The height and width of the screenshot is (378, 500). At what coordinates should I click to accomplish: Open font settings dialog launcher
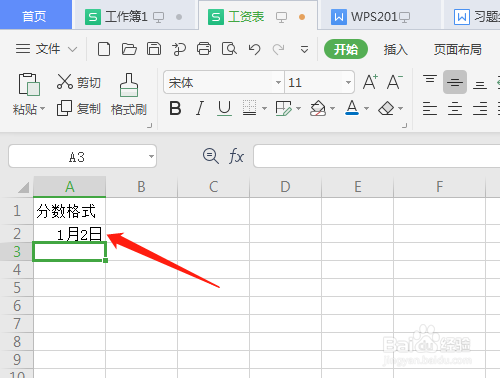404,126
